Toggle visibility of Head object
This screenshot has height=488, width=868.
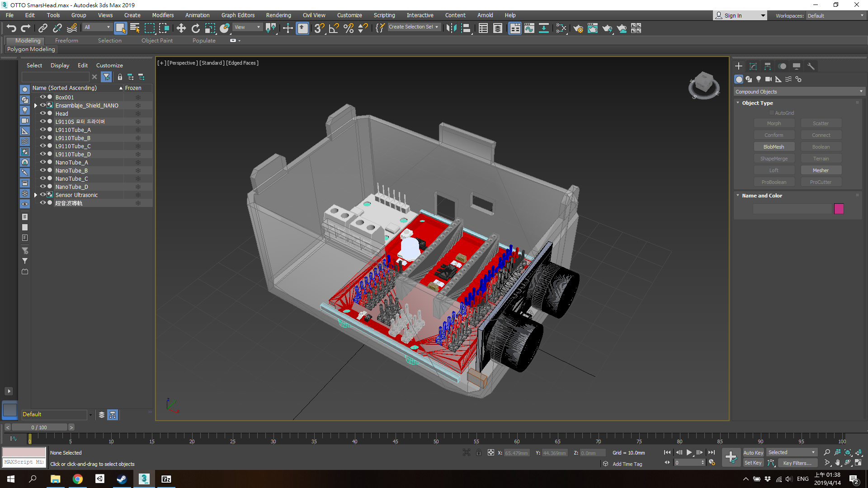tap(43, 113)
